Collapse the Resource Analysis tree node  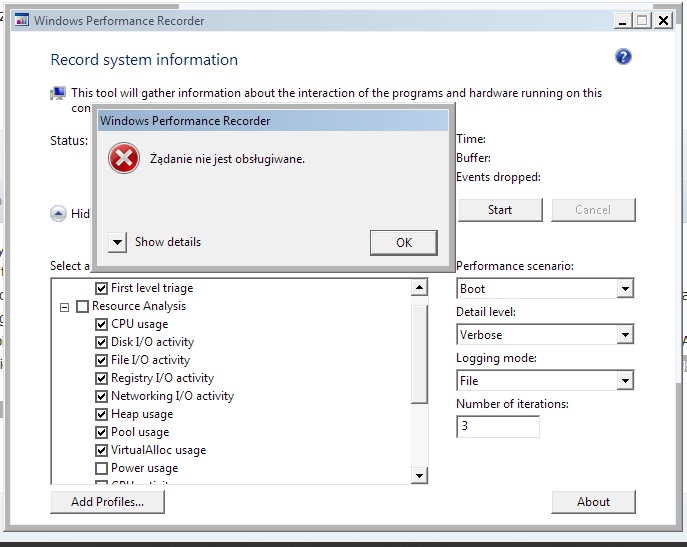pos(64,307)
